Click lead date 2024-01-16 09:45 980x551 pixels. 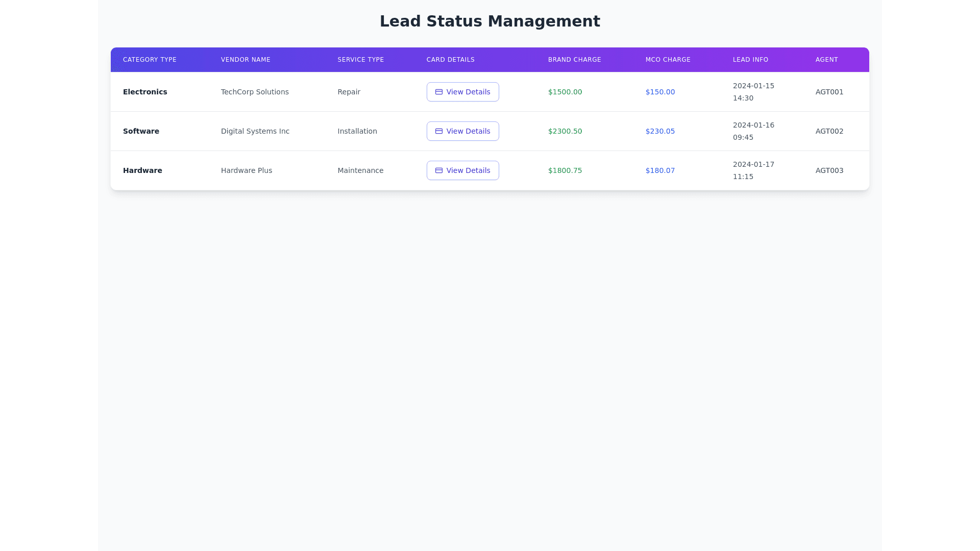[x=753, y=131]
